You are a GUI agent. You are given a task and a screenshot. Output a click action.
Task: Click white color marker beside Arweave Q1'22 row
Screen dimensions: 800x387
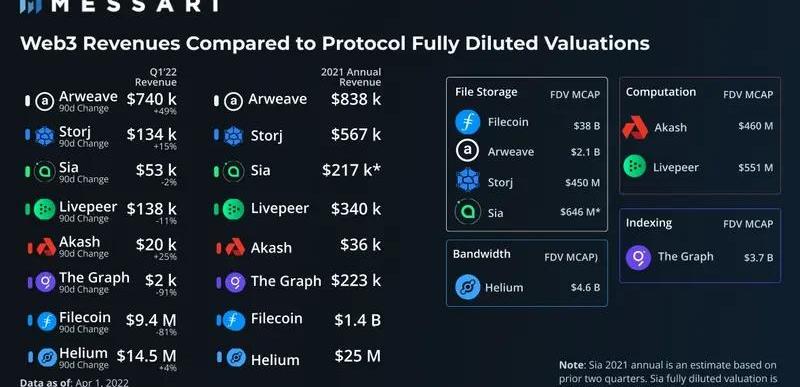28,101
